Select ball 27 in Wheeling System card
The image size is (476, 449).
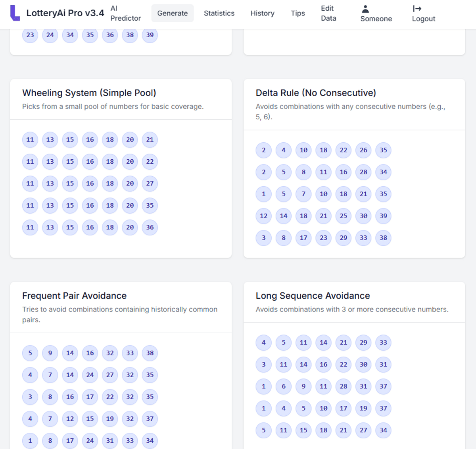(150, 183)
